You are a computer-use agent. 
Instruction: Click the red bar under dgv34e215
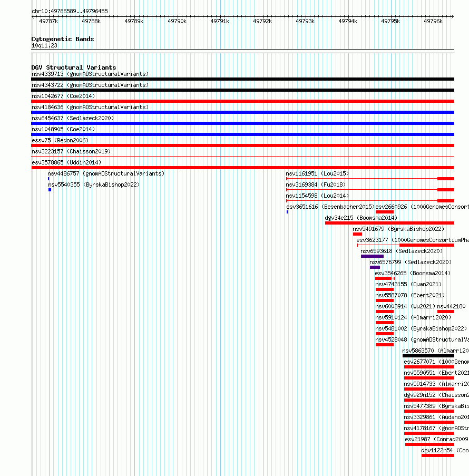[389, 223]
